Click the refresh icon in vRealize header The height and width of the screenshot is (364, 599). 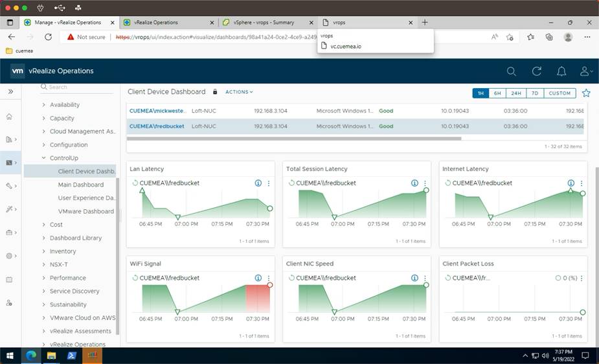tap(536, 71)
